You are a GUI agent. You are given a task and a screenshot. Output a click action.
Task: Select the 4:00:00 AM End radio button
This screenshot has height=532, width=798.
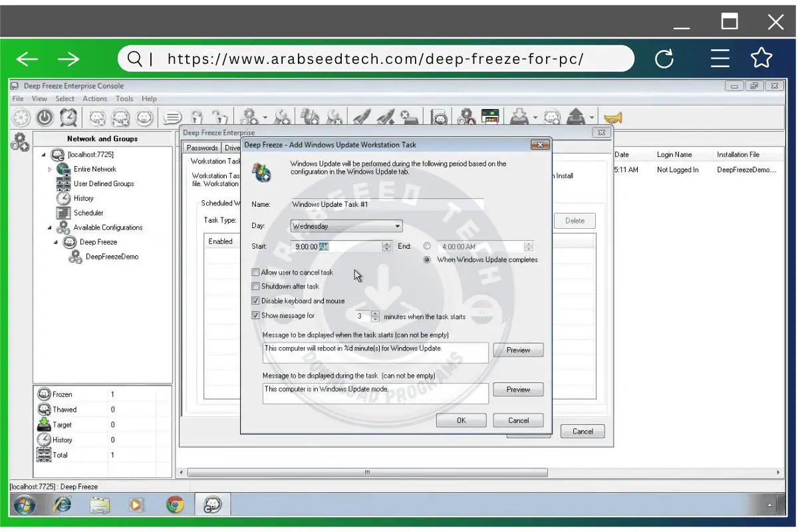point(426,246)
